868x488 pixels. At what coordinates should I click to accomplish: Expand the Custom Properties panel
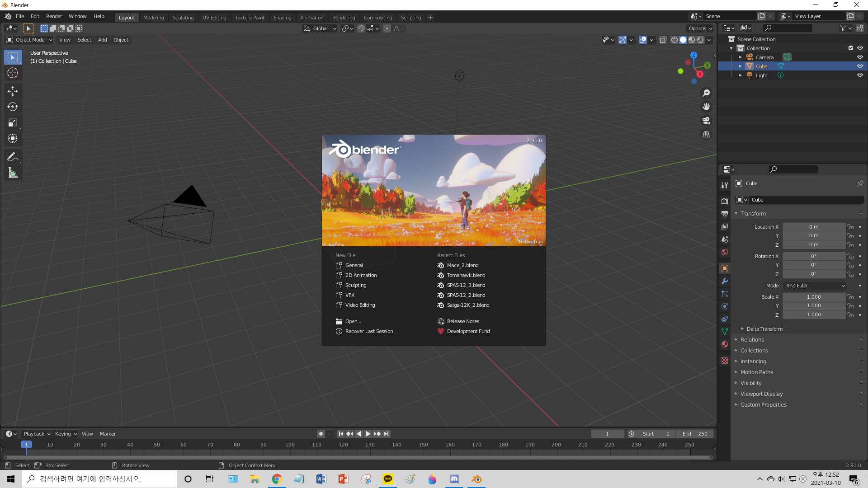(x=763, y=405)
